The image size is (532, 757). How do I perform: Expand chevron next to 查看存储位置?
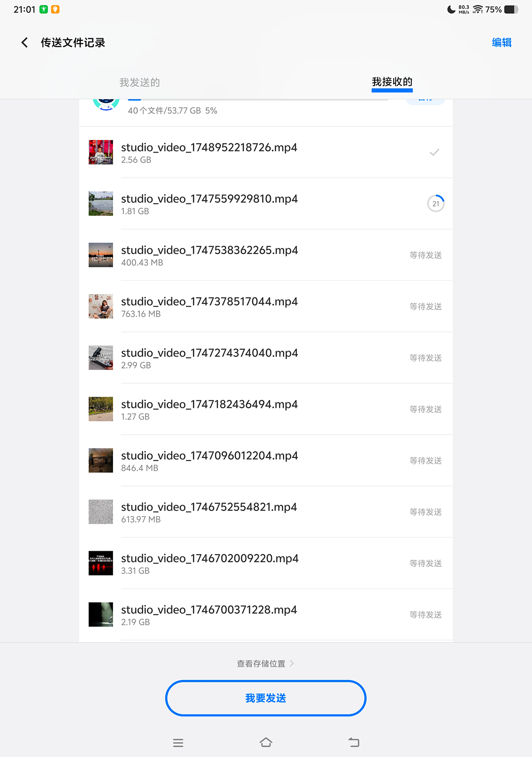coord(292,663)
